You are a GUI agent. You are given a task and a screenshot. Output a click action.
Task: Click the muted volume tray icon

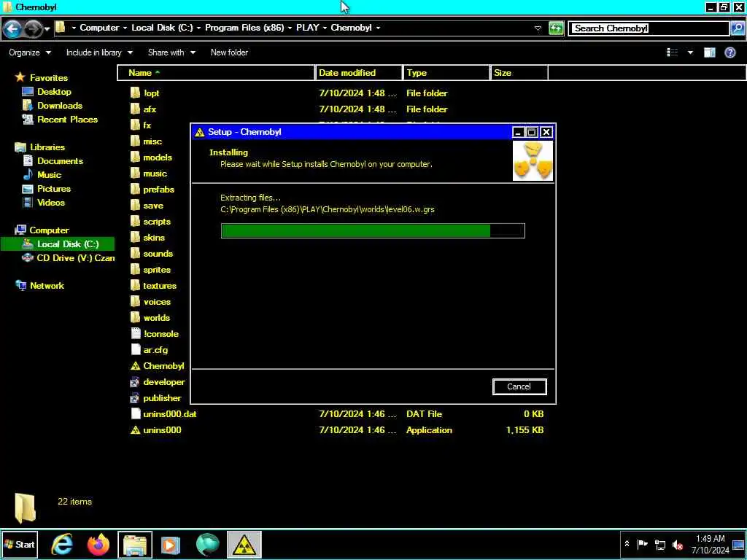click(678, 545)
